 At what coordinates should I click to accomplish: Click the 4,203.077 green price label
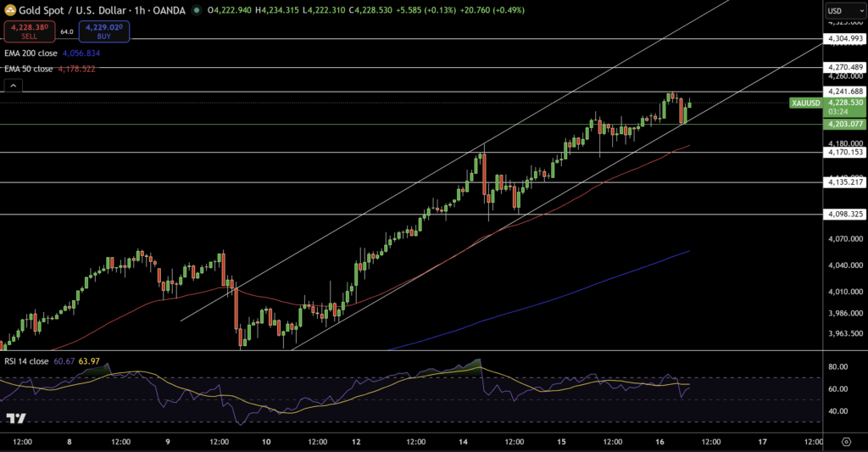844,124
